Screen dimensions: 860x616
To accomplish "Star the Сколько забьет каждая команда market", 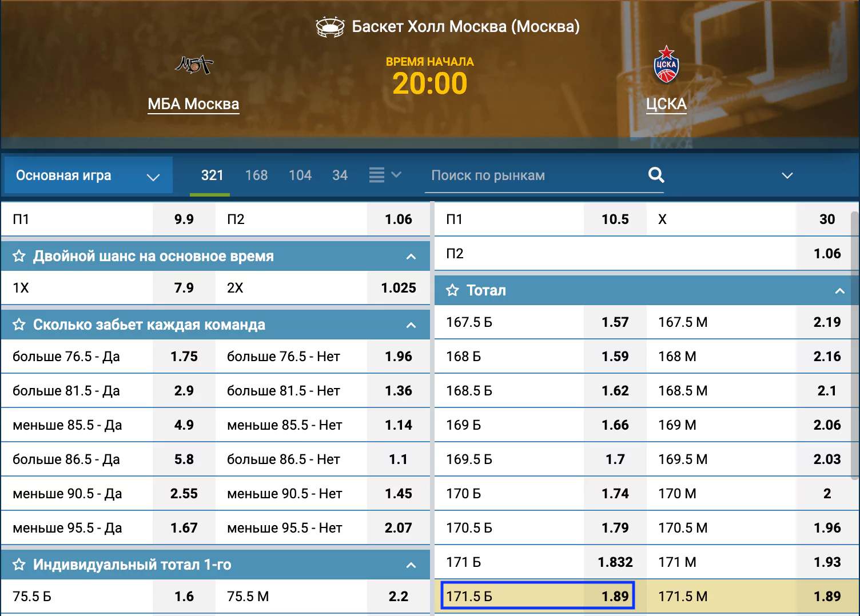I will pos(19,325).
